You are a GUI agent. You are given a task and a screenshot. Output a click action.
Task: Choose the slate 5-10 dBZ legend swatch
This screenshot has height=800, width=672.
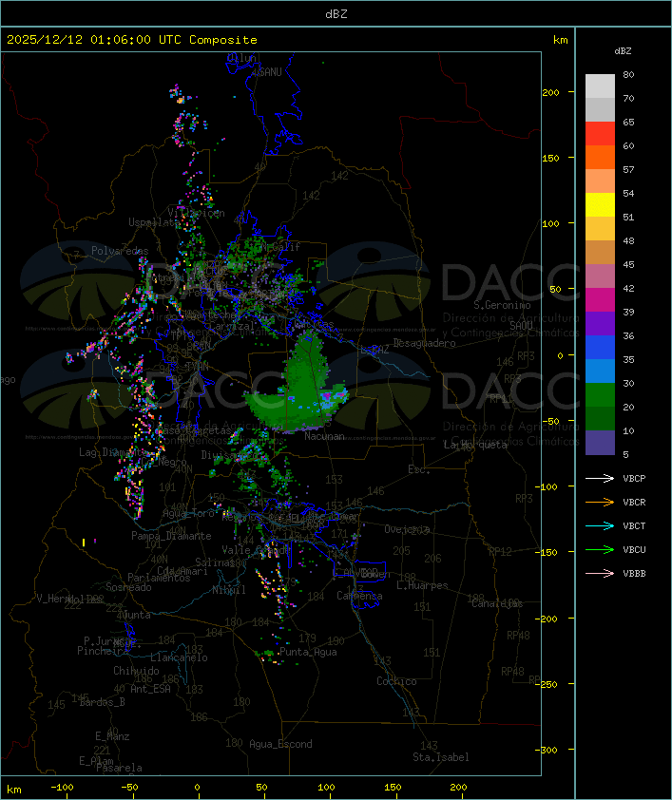[x=600, y=443]
